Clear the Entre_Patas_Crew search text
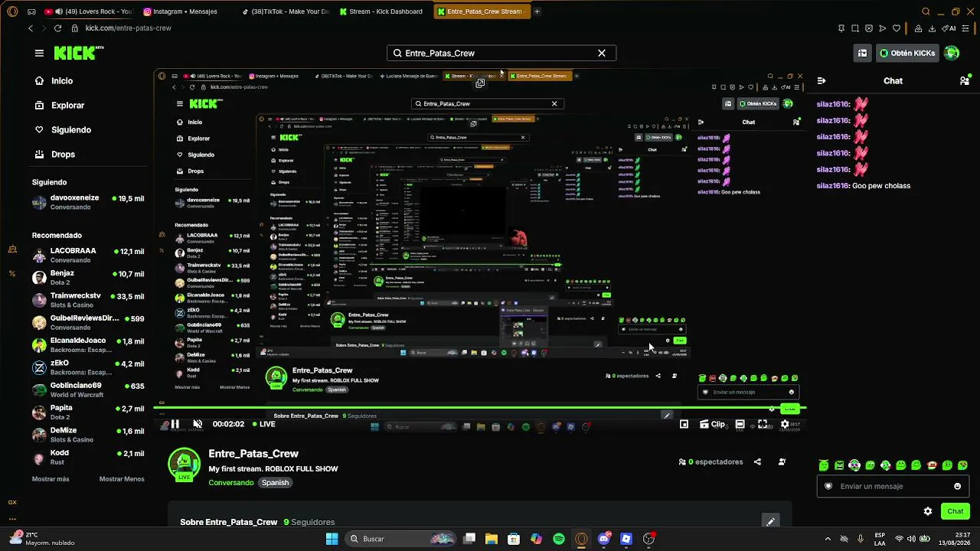Screen dimensions: 980x551 pyautogui.click(x=602, y=53)
